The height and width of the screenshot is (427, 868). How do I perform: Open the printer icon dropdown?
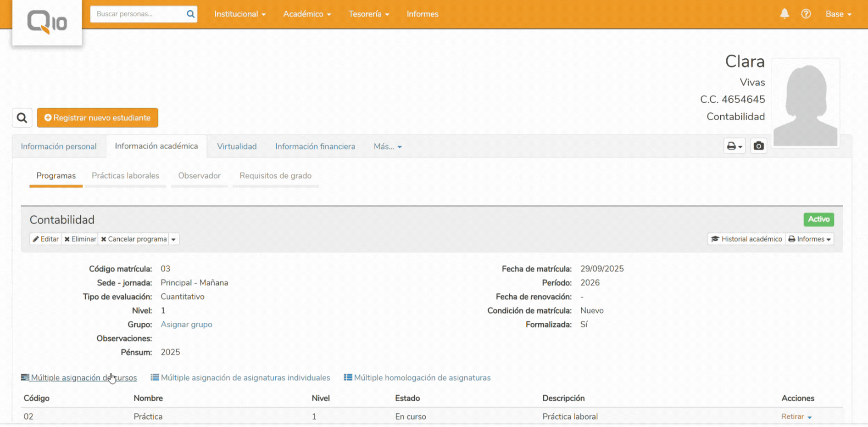click(x=734, y=146)
